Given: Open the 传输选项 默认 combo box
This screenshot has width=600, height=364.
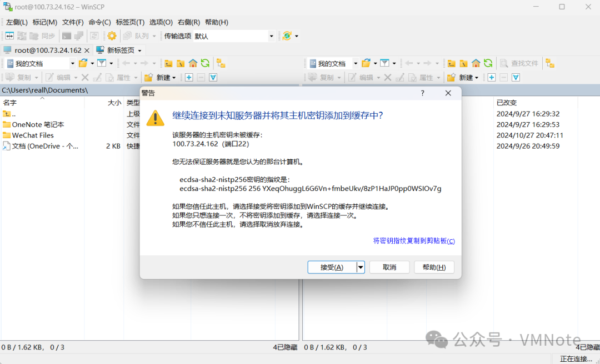Looking at the screenshot, I should (x=234, y=36).
